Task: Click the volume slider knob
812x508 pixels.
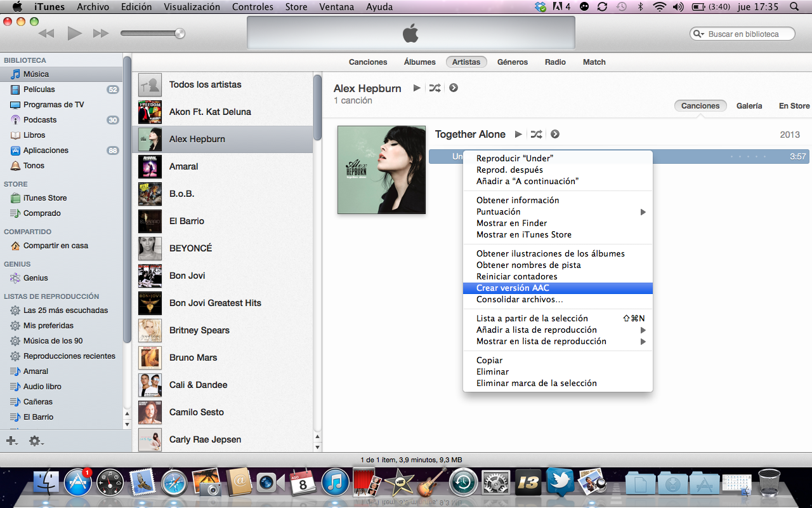Action: coord(180,34)
